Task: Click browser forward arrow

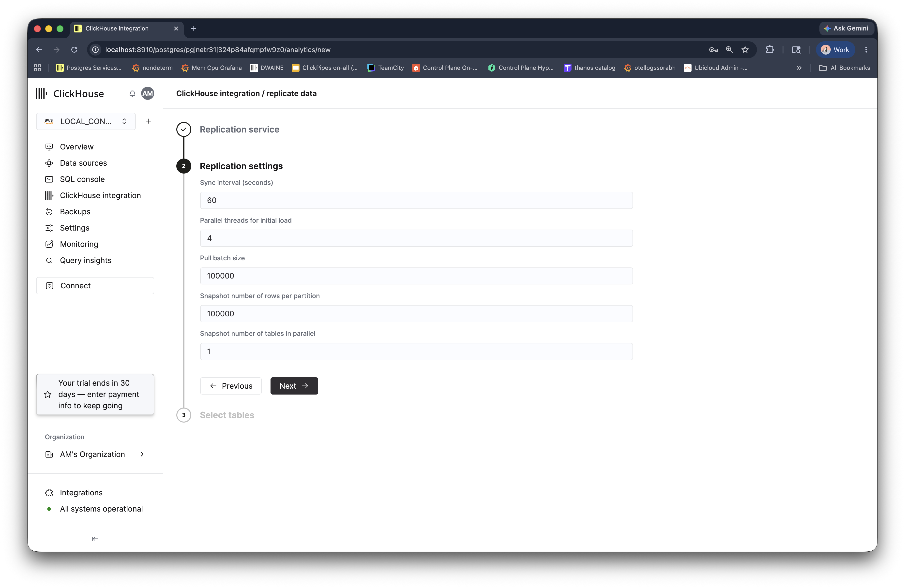Action: [56, 50]
